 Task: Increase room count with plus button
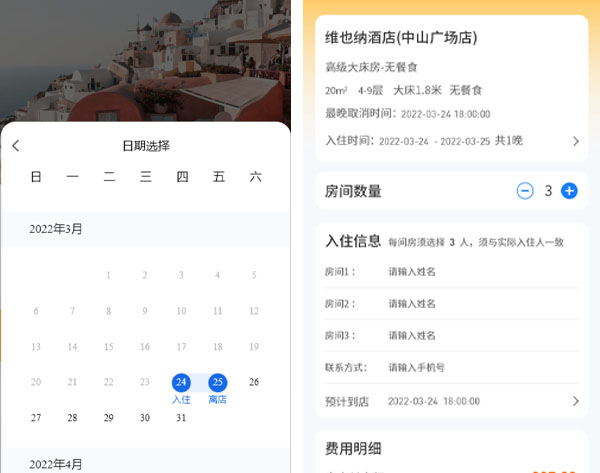click(569, 191)
